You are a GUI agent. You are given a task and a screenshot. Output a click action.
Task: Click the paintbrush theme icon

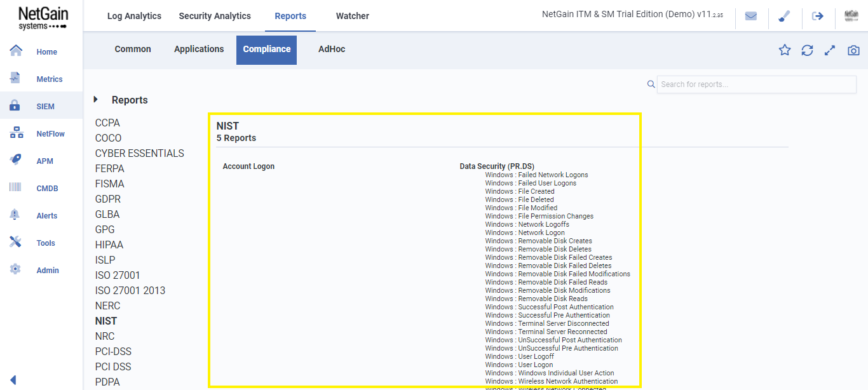[x=784, y=17]
